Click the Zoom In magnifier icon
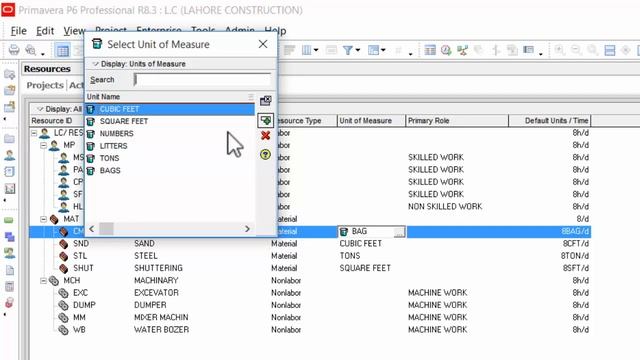640x360 pixels. tap(560, 50)
